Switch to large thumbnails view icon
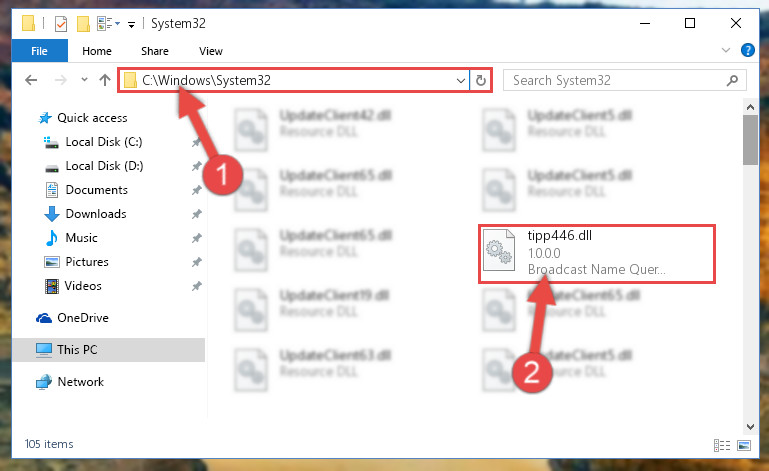Screen dimensions: 769x471 [744, 445]
